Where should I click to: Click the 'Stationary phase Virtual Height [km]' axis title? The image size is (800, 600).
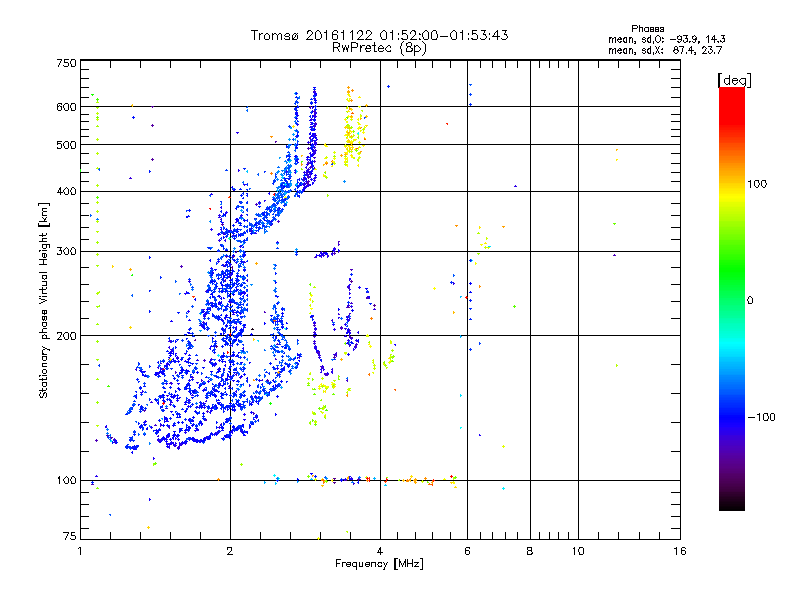[x=43, y=300]
